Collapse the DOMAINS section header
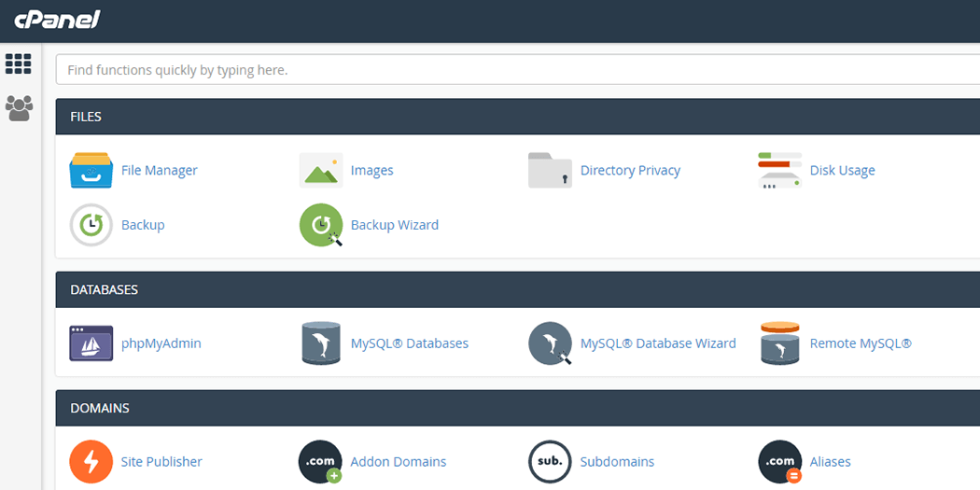 517,408
